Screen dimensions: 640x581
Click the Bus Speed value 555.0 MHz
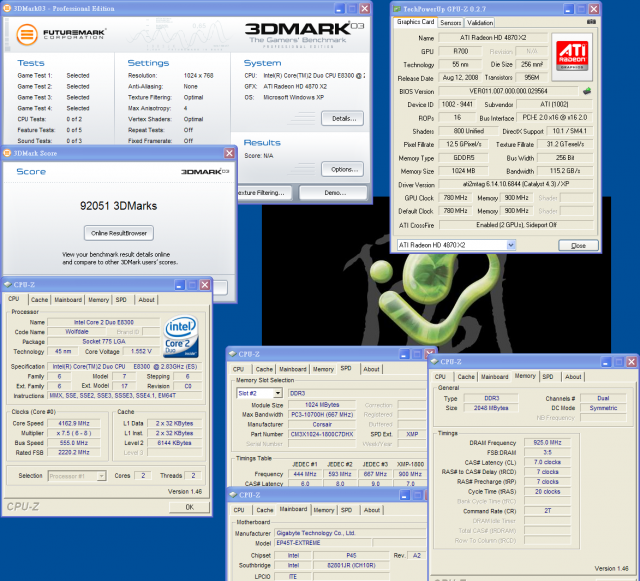pos(73,443)
